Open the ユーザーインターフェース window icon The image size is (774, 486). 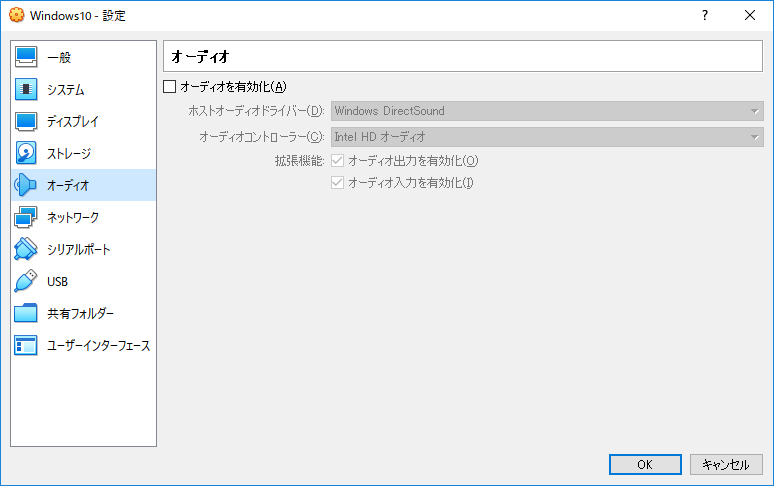[x=26, y=345]
